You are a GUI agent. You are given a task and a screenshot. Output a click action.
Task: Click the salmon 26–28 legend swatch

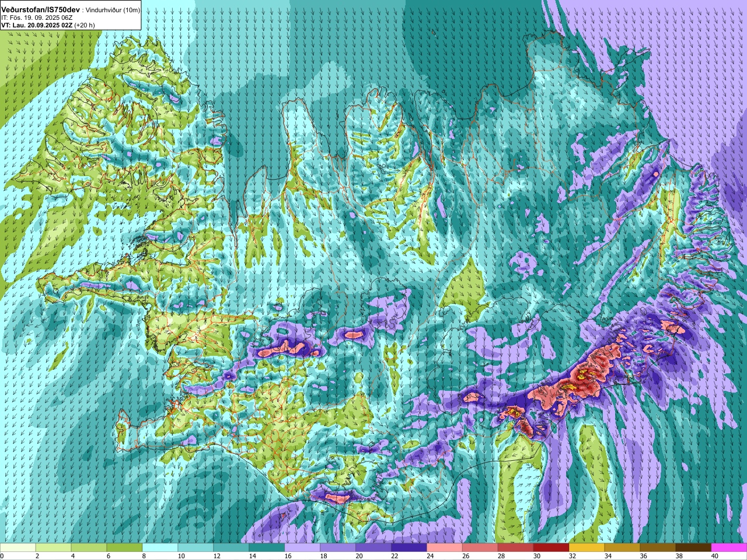coord(480,548)
